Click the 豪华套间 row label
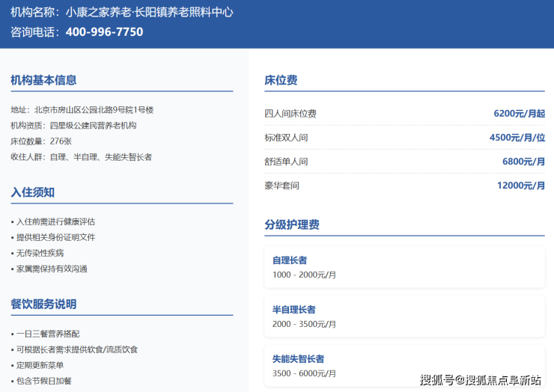The width and height of the screenshot is (554, 392). coord(282,186)
